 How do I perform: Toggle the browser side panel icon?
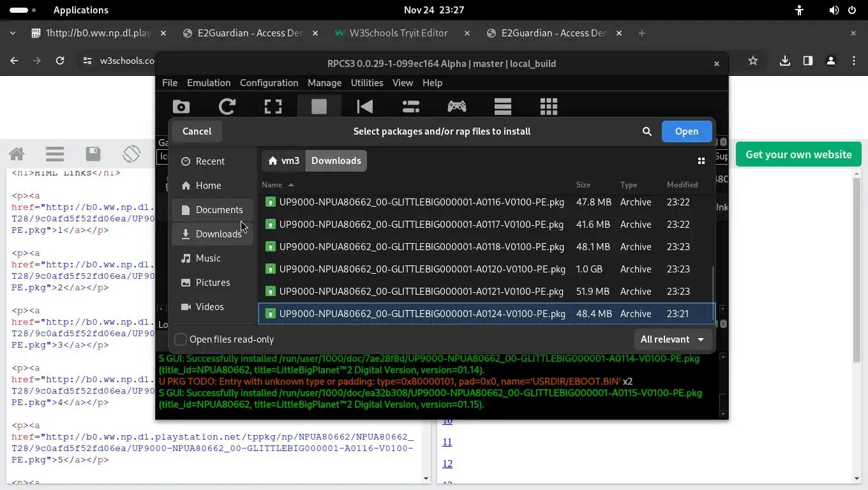click(x=808, y=61)
